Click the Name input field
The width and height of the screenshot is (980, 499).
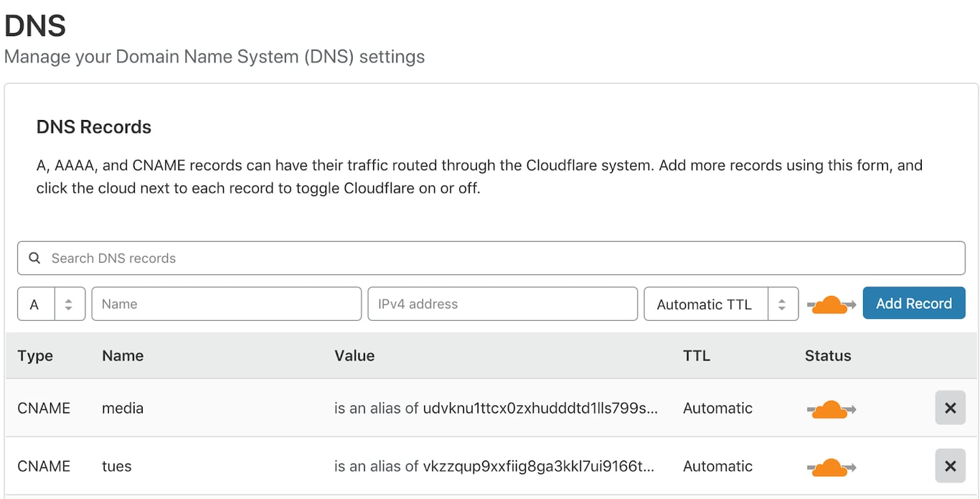[x=226, y=304]
